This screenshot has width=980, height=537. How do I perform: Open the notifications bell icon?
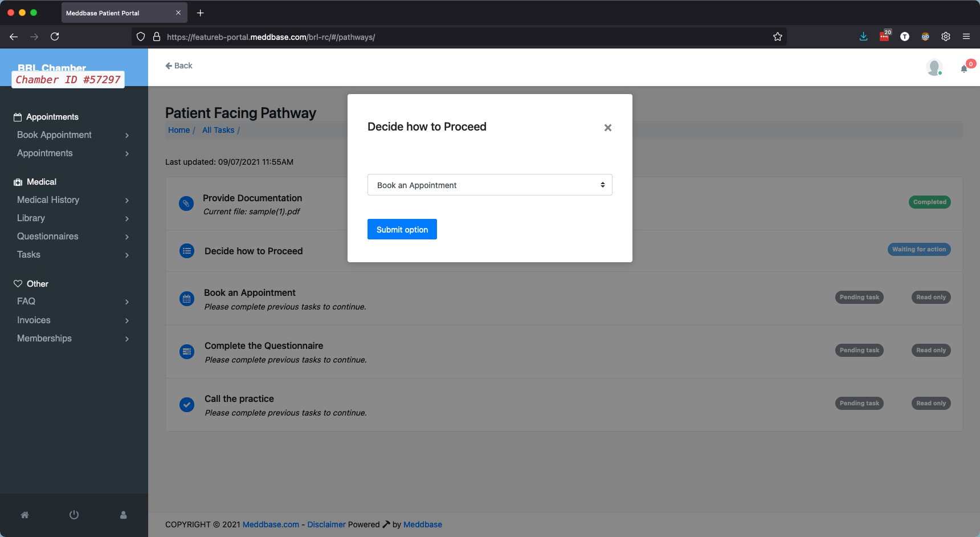click(x=964, y=68)
